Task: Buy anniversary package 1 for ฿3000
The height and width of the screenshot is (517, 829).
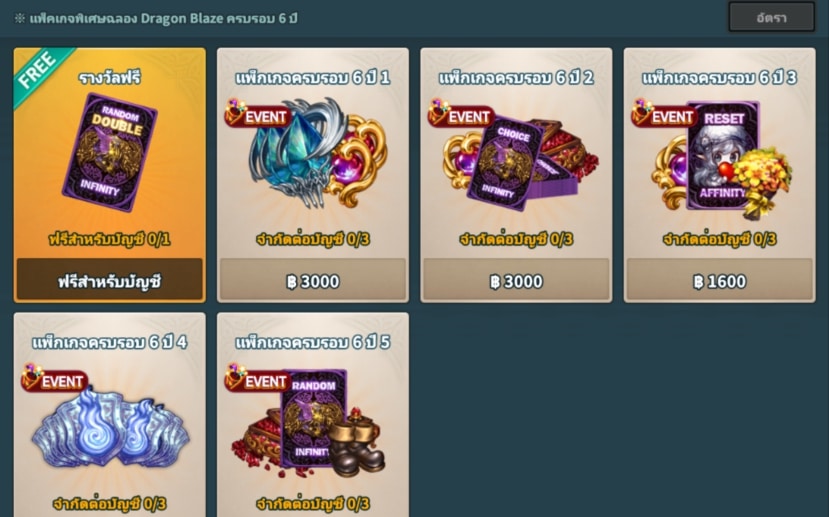Action: (x=313, y=281)
